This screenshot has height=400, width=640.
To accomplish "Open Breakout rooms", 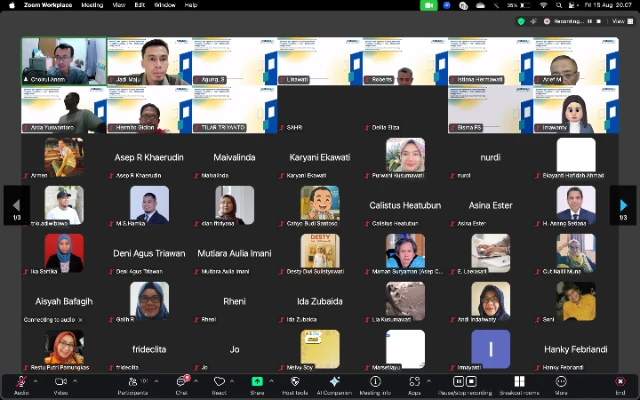I will click(519, 382).
